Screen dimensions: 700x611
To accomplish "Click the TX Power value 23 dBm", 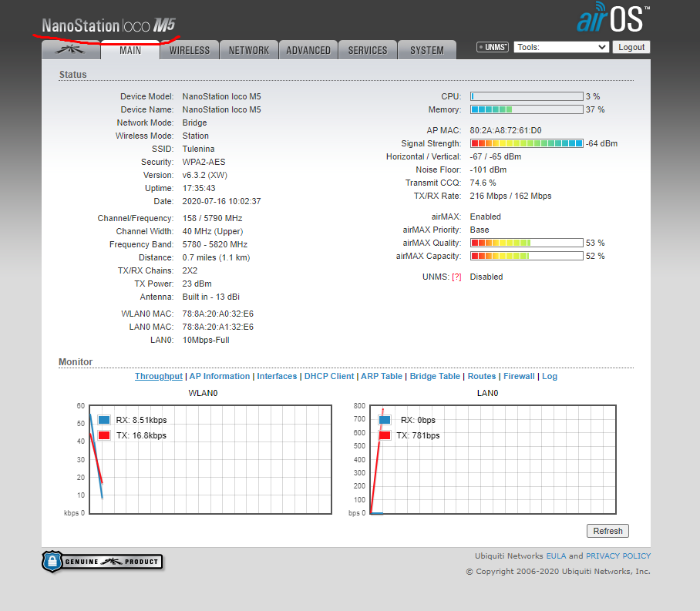I will 197,284.
